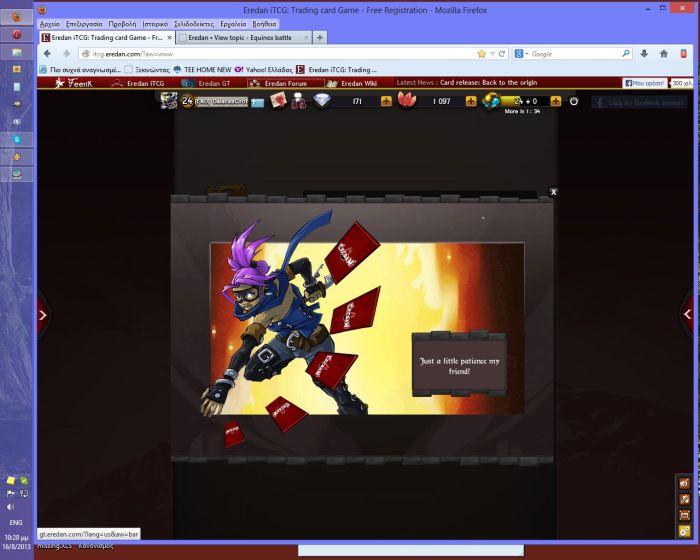
Task: Open the Προβολή menu
Action: coord(122,24)
